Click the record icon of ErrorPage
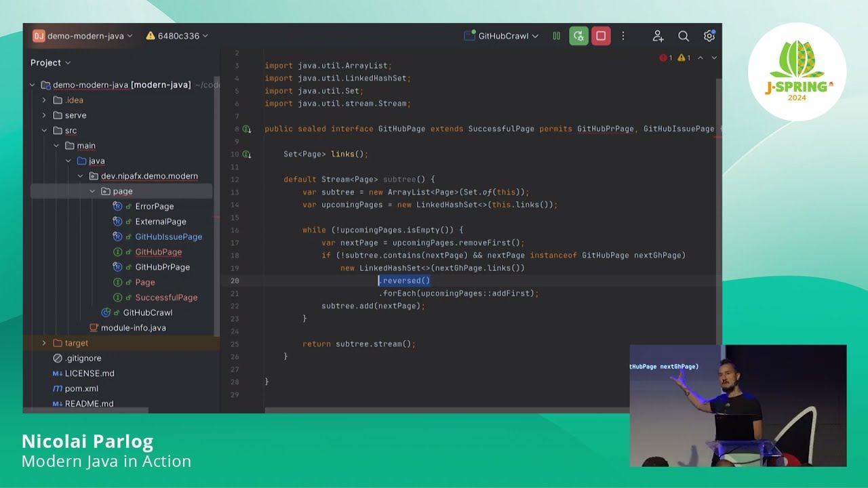This screenshot has height=488, width=868. [x=118, y=206]
